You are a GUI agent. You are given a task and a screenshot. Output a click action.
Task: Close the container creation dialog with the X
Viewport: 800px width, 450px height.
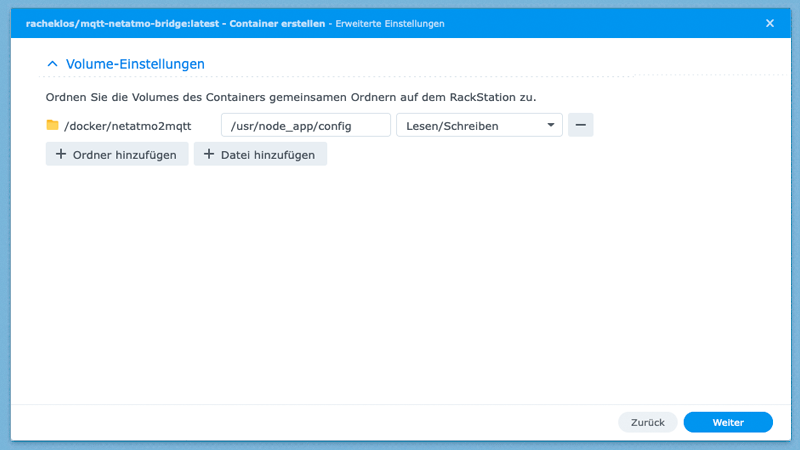pyautogui.click(x=769, y=23)
